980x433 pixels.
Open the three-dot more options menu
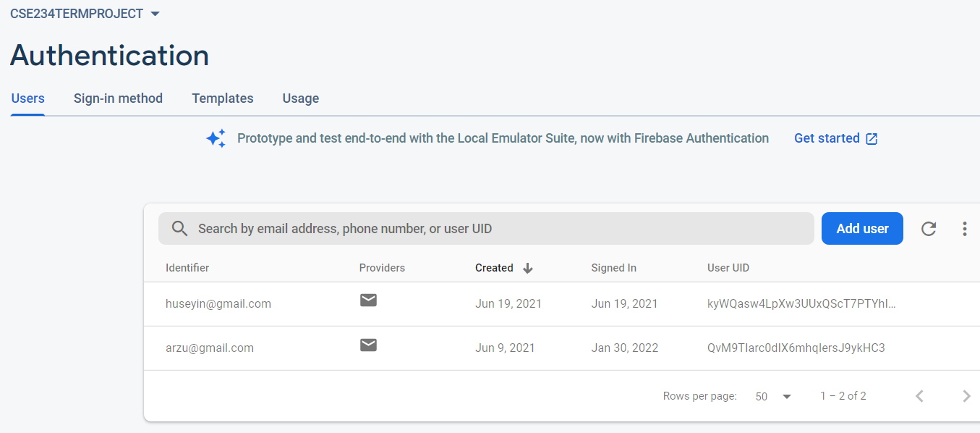point(964,229)
